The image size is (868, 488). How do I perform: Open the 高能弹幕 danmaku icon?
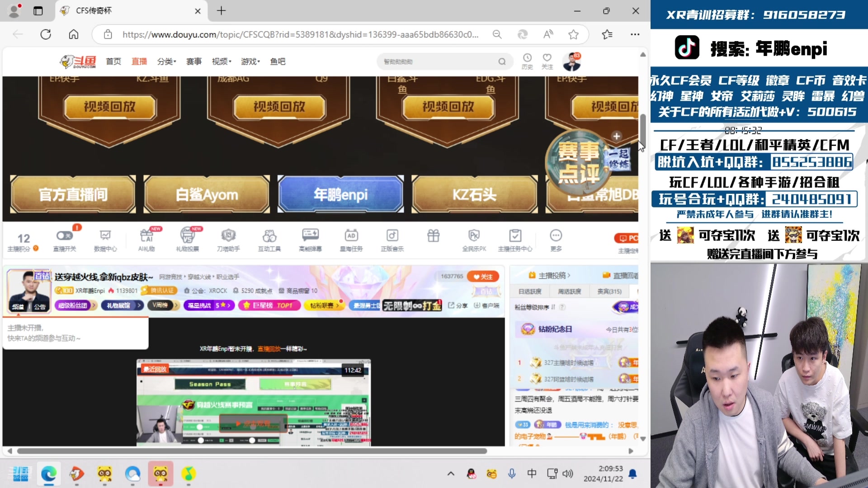(x=311, y=240)
